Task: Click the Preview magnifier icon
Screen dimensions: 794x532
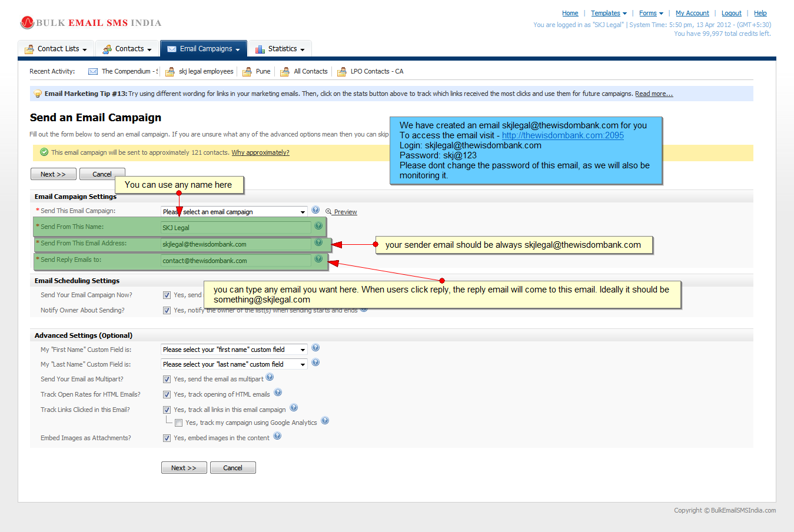Action: coord(328,212)
